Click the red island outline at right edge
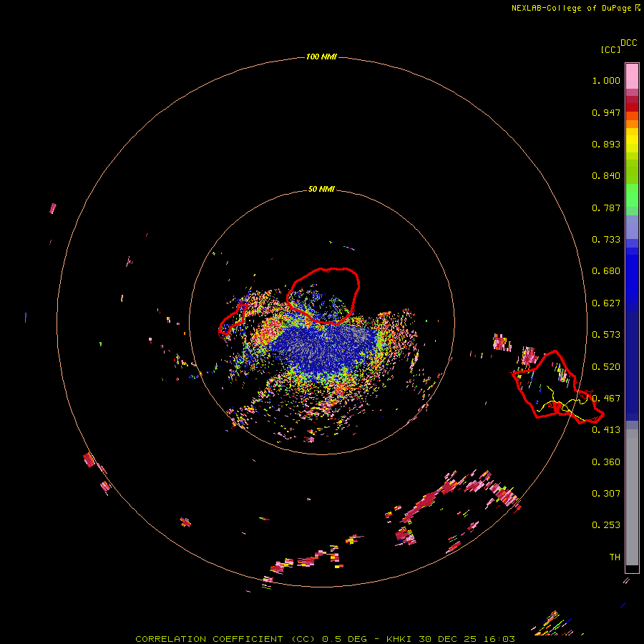The height and width of the screenshot is (644, 644). [557, 387]
